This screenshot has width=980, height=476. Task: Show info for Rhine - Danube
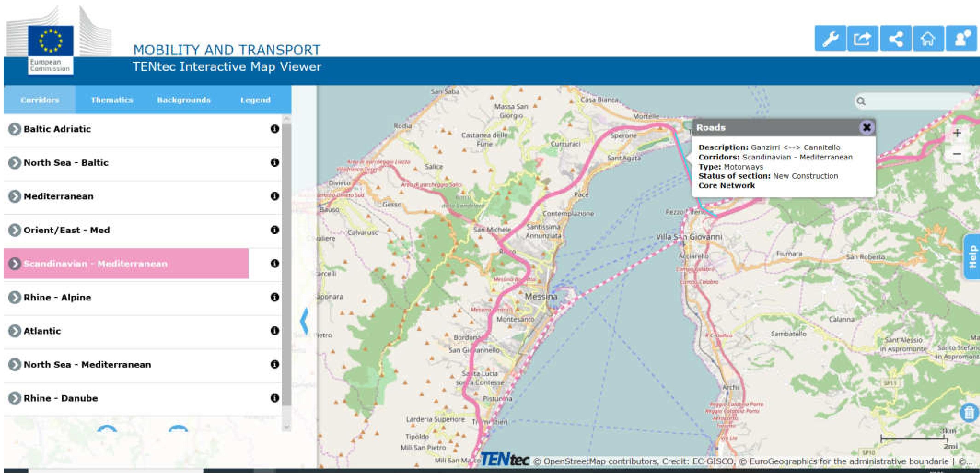[275, 398]
